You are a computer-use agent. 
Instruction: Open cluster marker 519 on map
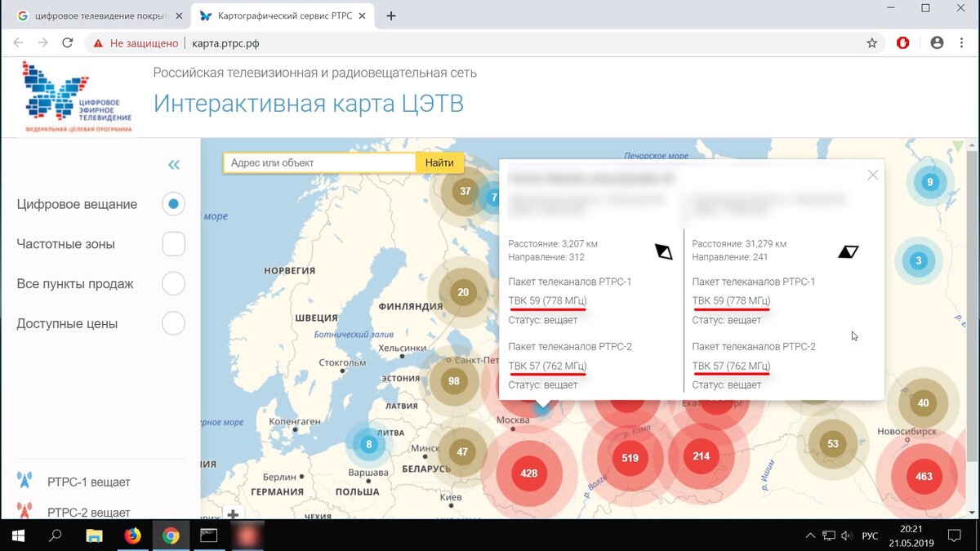click(x=630, y=458)
